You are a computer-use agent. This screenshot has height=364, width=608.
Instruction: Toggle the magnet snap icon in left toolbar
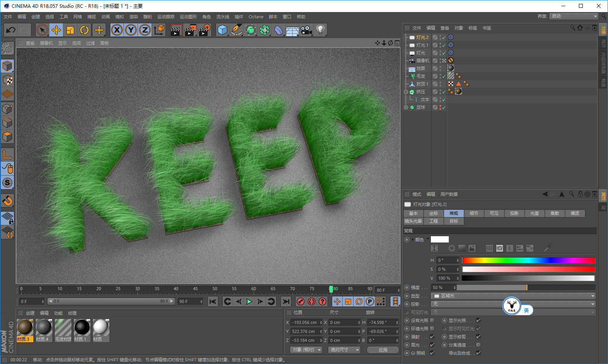7,200
